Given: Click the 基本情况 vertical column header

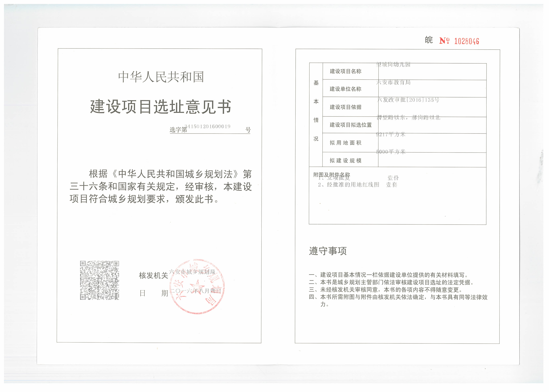Looking at the screenshot, I should pyautogui.click(x=316, y=111).
